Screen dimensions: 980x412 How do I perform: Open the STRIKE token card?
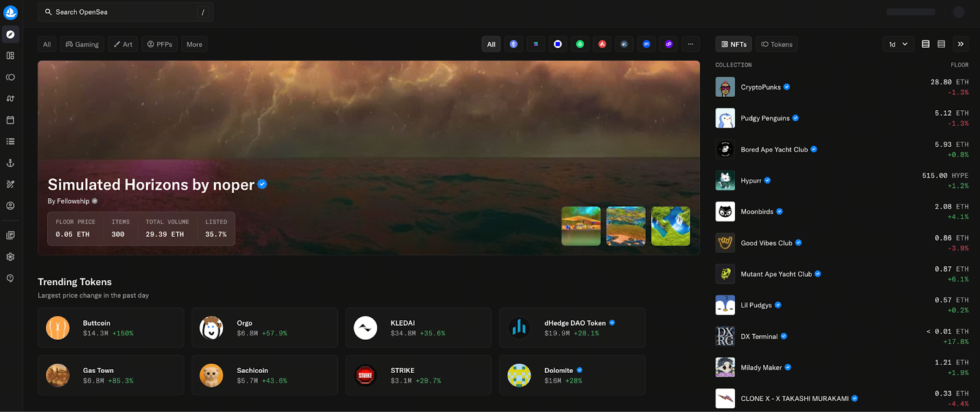[x=418, y=375]
